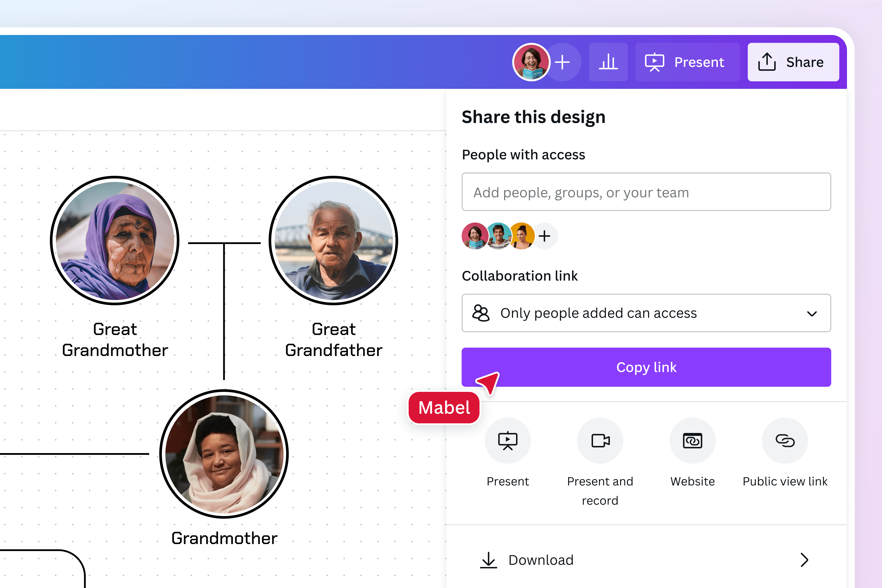Click the plus icon to add more collaborators
The height and width of the screenshot is (588, 882).
(544, 236)
